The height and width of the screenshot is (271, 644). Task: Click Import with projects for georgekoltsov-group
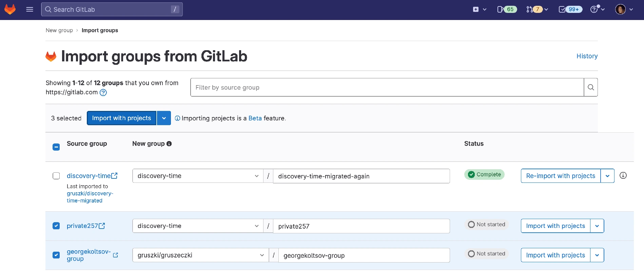coord(555,255)
